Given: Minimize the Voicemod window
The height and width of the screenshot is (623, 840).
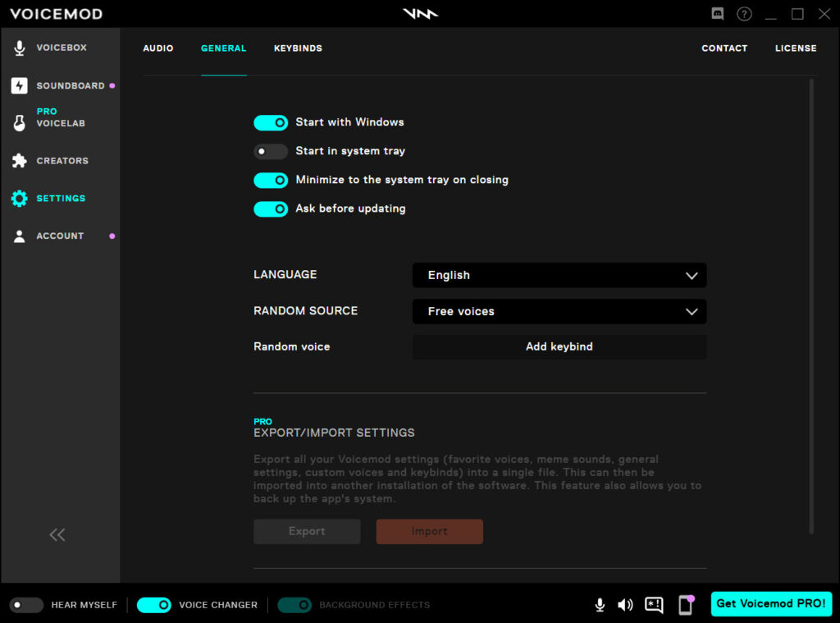Looking at the screenshot, I should point(771,18).
